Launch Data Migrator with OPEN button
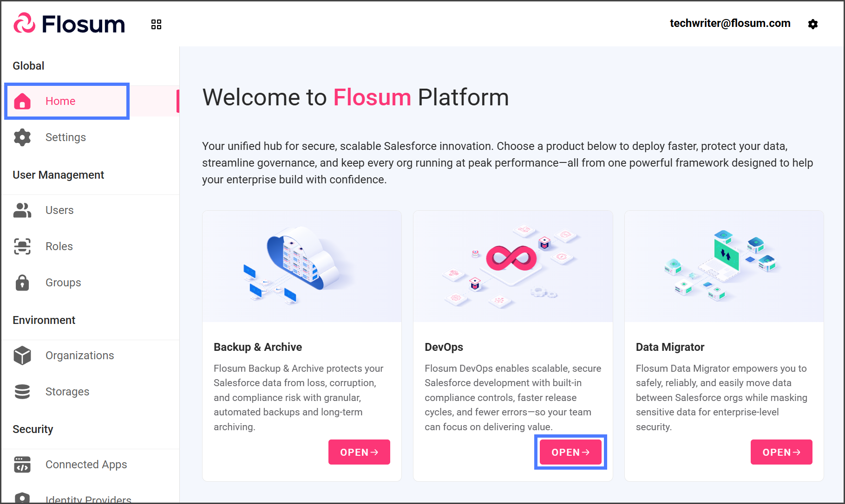845x504 pixels. [781, 452]
